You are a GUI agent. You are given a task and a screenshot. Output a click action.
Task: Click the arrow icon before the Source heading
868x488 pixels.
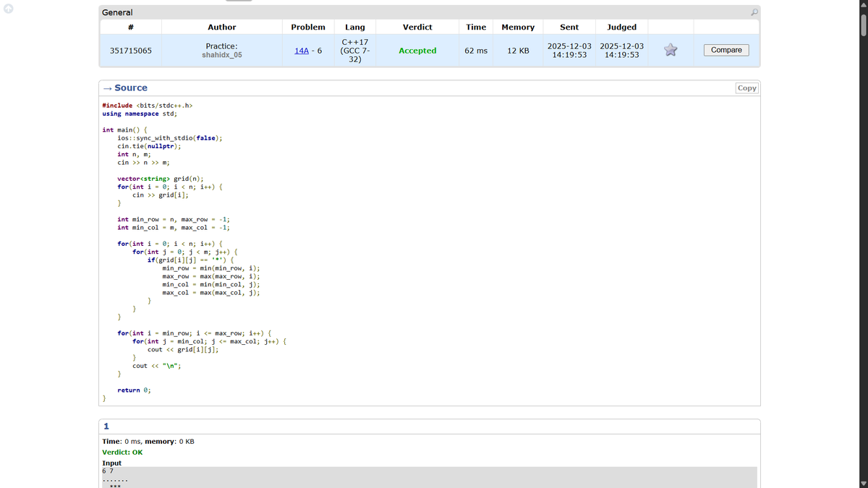tap(106, 87)
